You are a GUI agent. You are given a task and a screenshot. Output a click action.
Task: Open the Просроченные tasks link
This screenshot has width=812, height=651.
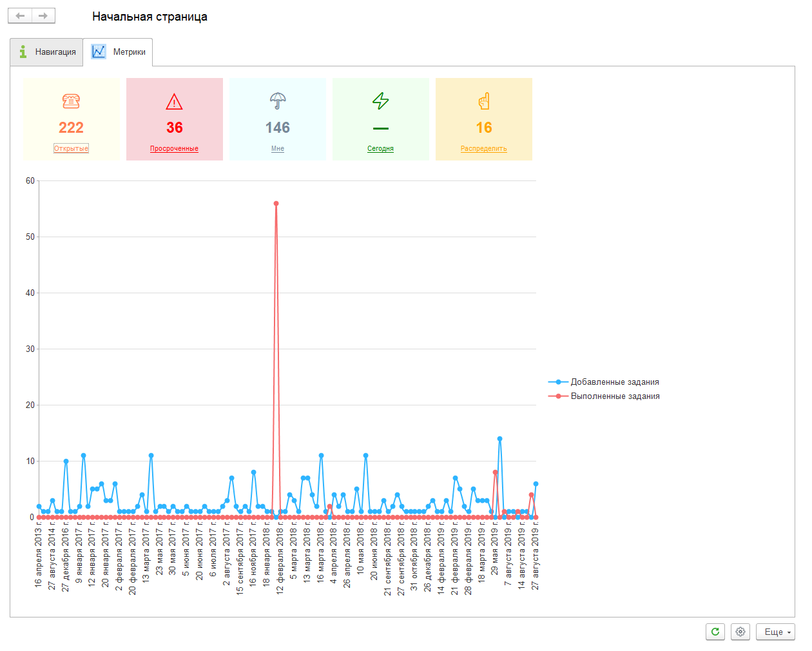click(x=174, y=148)
